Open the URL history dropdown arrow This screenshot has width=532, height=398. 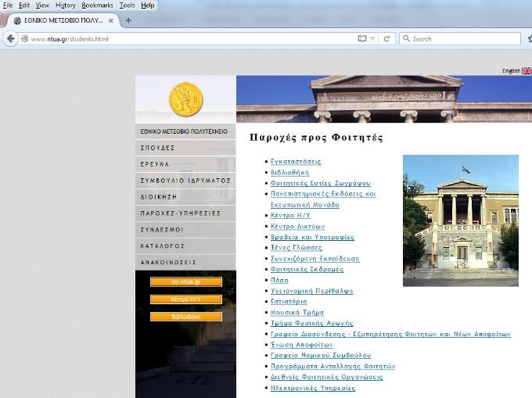click(x=372, y=38)
